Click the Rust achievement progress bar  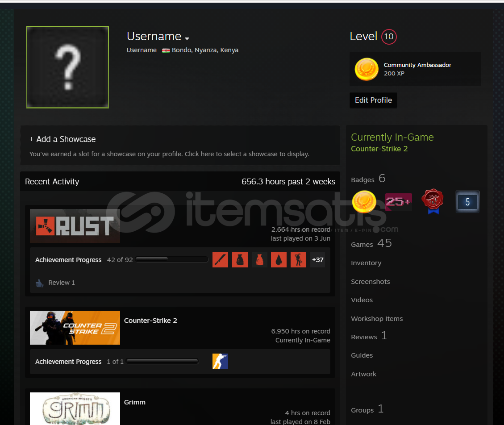171,259
